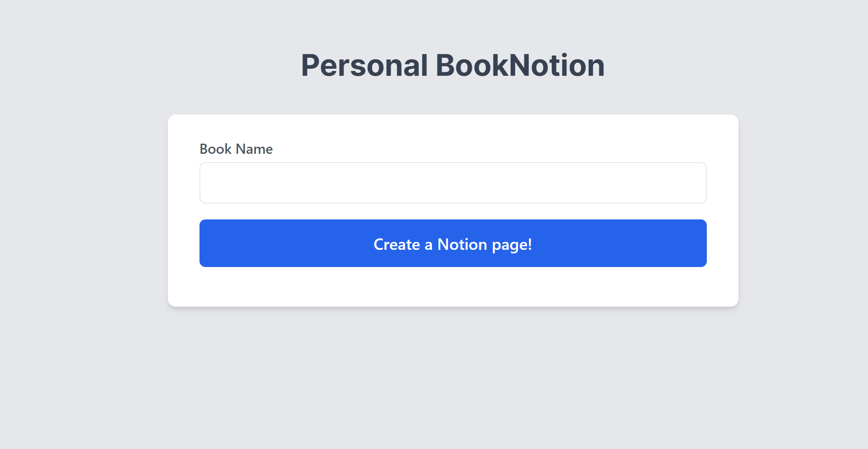Click the Personal BookNotion heading

(x=453, y=65)
